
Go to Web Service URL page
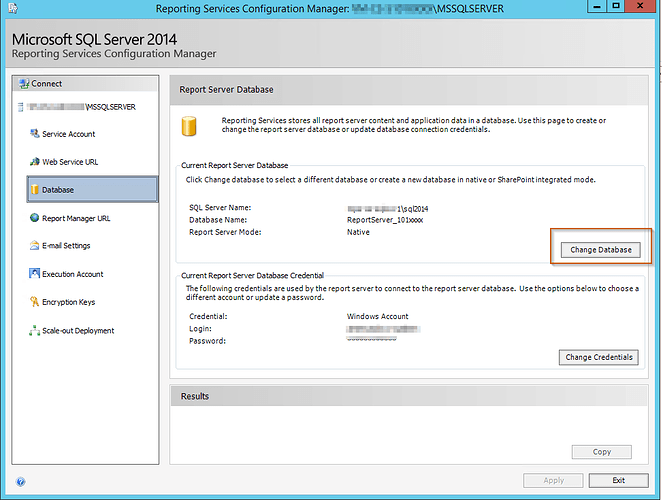(70, 162)
